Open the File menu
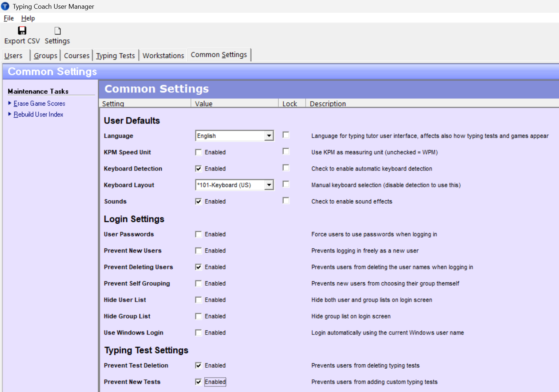The image size is (559, 392). pos(9,18)
